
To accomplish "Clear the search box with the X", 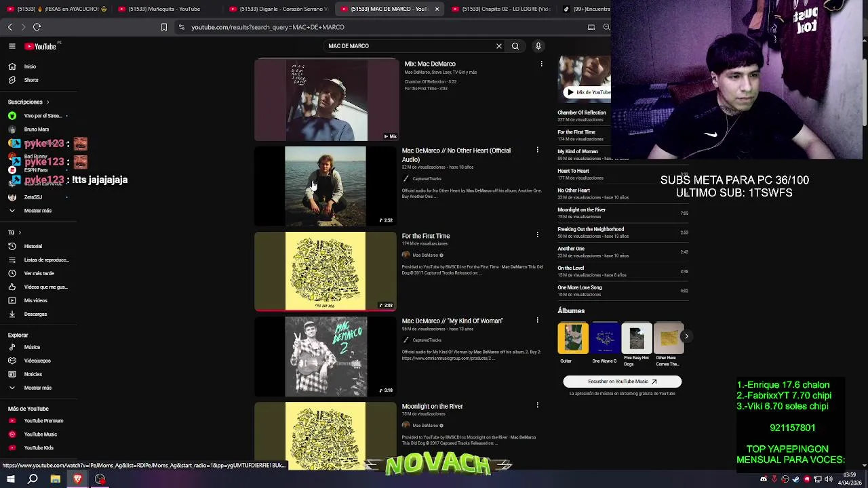I will [499, 46].
